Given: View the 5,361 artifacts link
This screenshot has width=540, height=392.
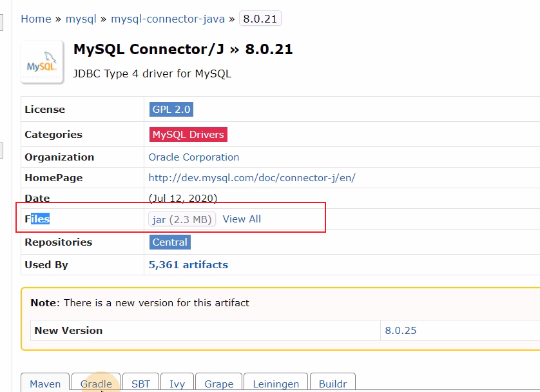Looking at the screenshot, I should point(188,264).
